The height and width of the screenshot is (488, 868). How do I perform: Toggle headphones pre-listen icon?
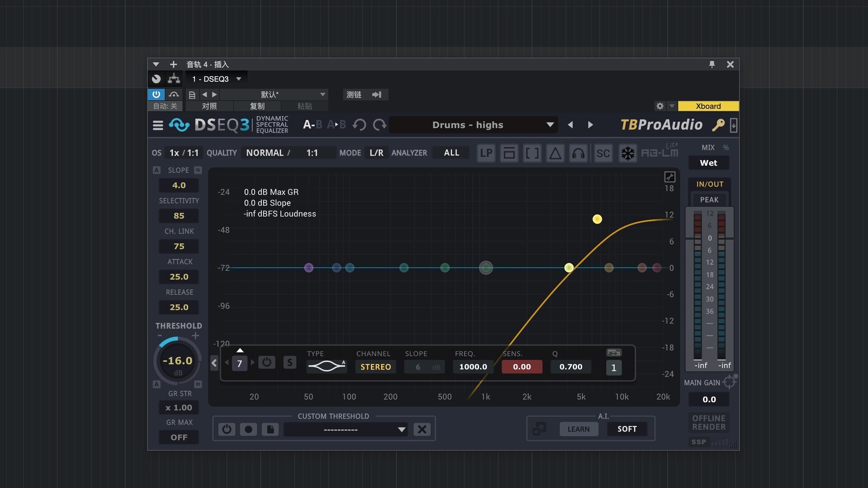pyautogui.click(x=578, y=153)
